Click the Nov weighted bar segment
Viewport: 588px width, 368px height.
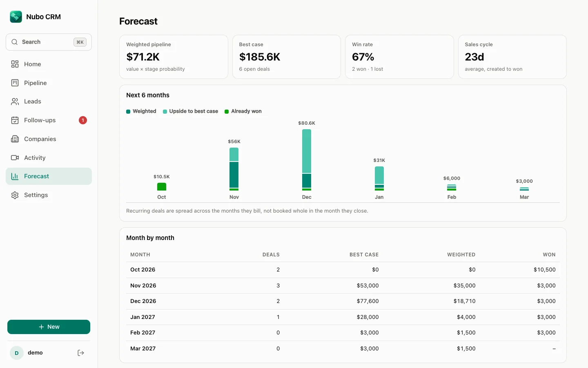pos(234,175)
